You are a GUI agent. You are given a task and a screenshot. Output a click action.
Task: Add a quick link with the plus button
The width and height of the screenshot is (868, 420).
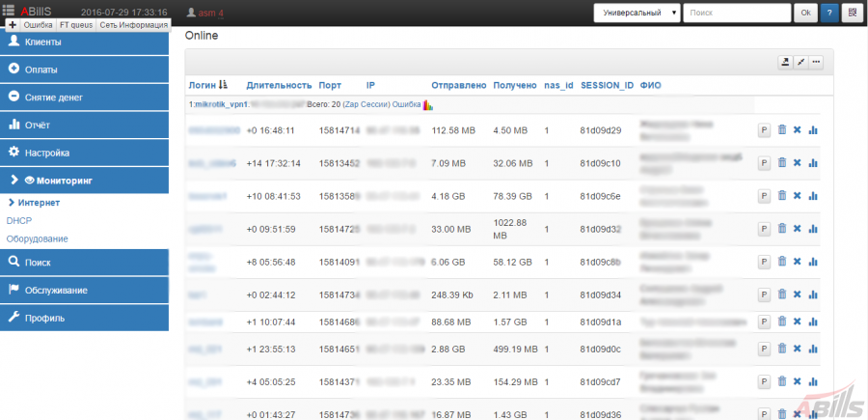pos(13,25)
